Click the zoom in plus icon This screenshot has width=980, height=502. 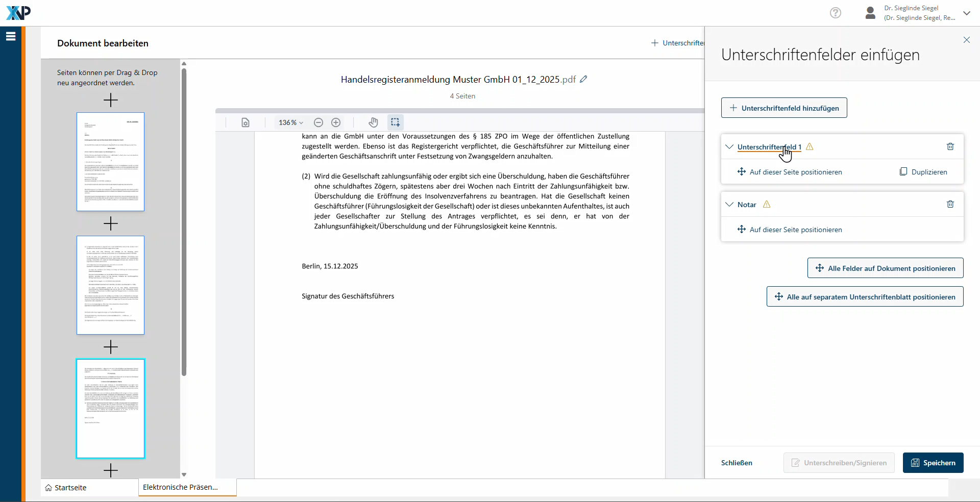[x=336, y=122]
